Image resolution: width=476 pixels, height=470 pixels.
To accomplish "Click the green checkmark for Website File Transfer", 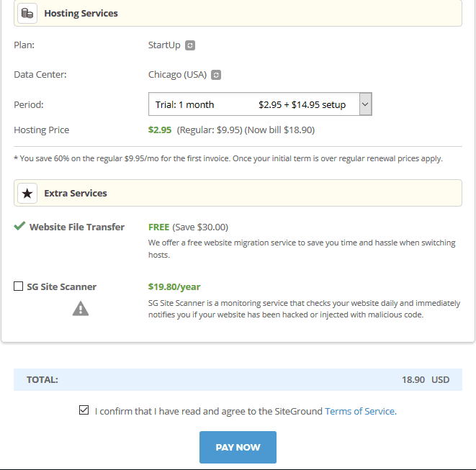I will (19, 226).
